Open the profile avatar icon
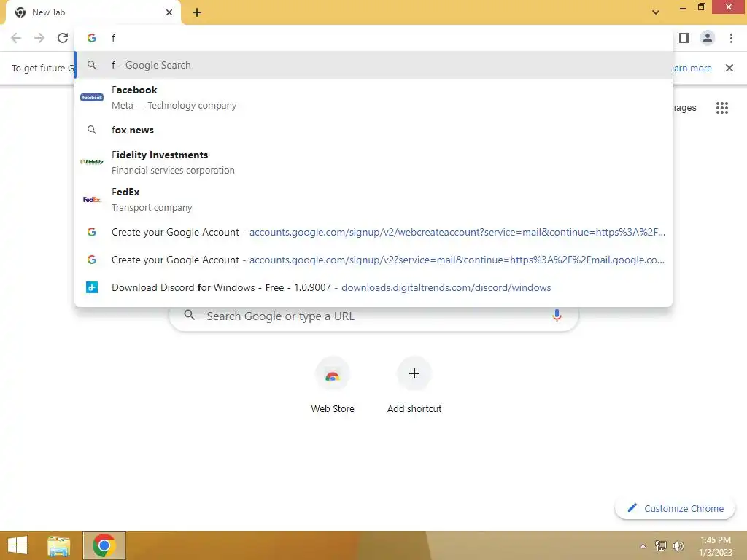Viewport: 747px width, 560px height. click(708, 38)
